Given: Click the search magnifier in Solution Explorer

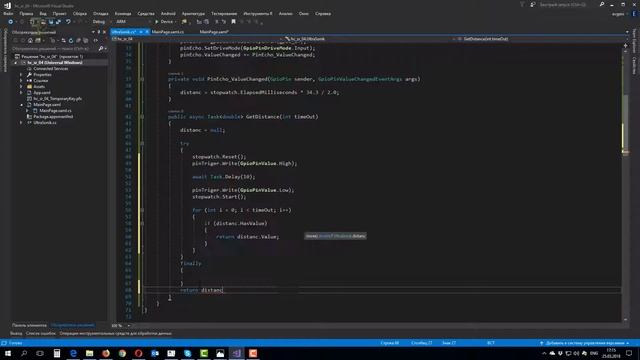Looking at the screenshot, I should tap(101, 49).
